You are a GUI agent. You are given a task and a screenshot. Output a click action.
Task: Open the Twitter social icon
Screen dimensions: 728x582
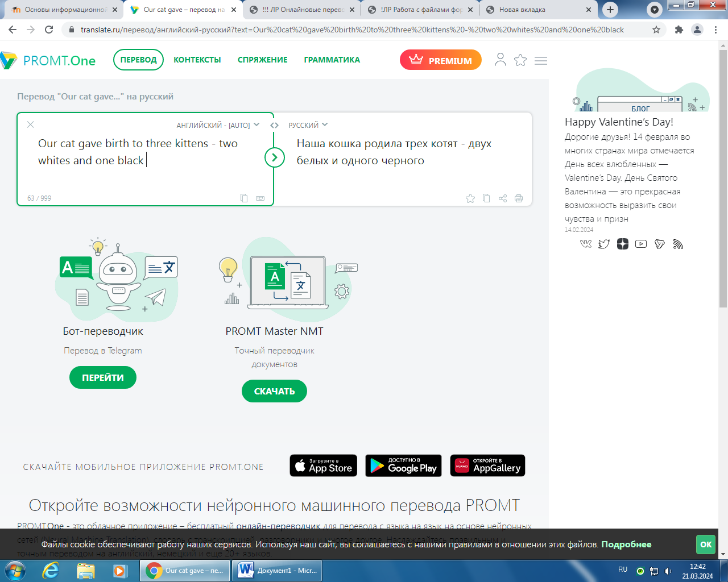pos(604,244)
